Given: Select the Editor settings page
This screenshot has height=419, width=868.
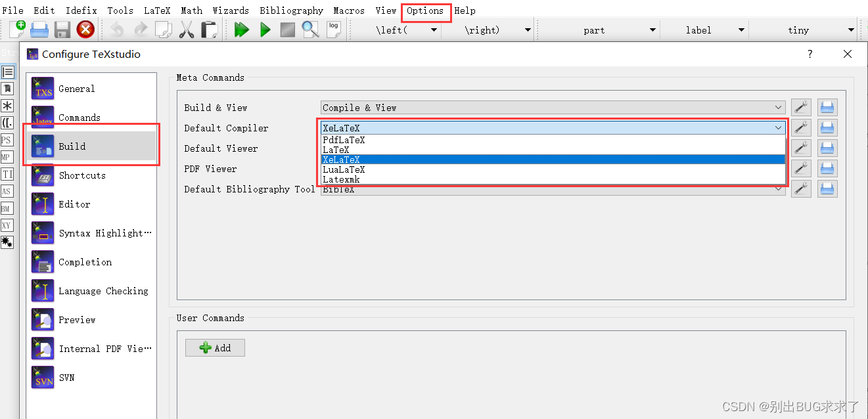Looking at the screenshot, I should tap(92, 204).
